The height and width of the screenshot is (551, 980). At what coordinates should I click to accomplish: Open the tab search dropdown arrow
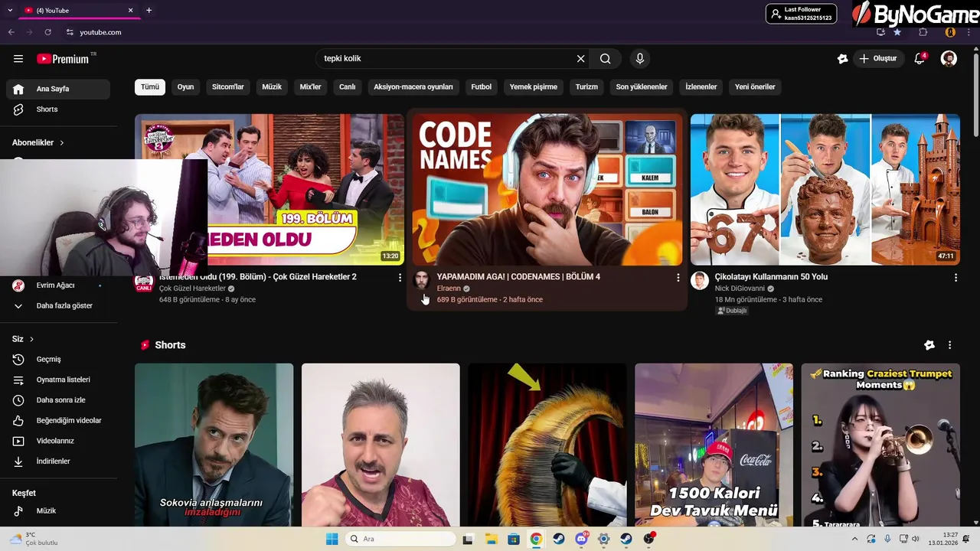10,10
